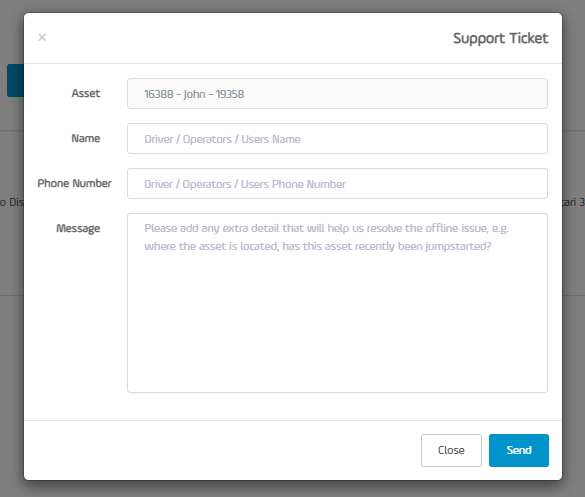Click the Asset field label
The height and width of the screenshot is (497, 585).
click(x=86, y=93)
